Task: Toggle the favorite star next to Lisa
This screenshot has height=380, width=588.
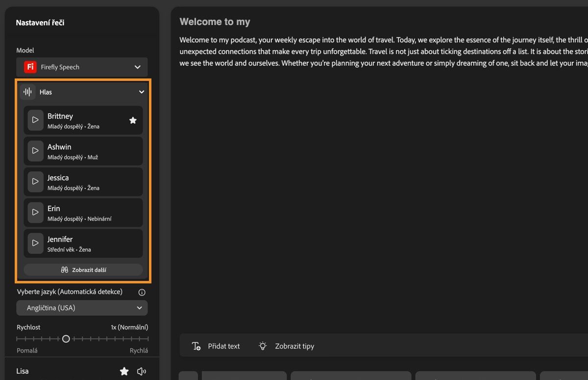Action: tap(124, 371)
